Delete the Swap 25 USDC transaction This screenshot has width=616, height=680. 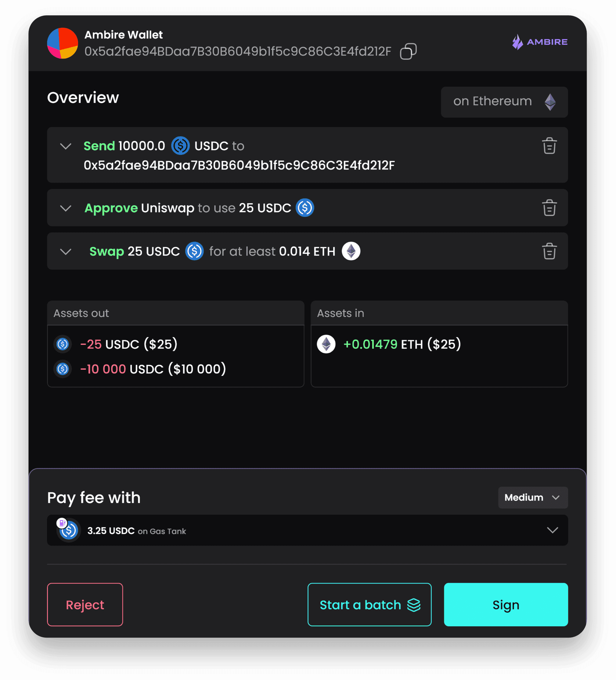(549, 251)
